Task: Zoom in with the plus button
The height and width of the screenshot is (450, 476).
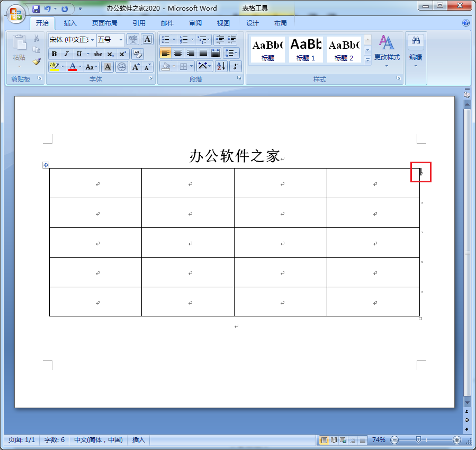Action: pos(456,440)
